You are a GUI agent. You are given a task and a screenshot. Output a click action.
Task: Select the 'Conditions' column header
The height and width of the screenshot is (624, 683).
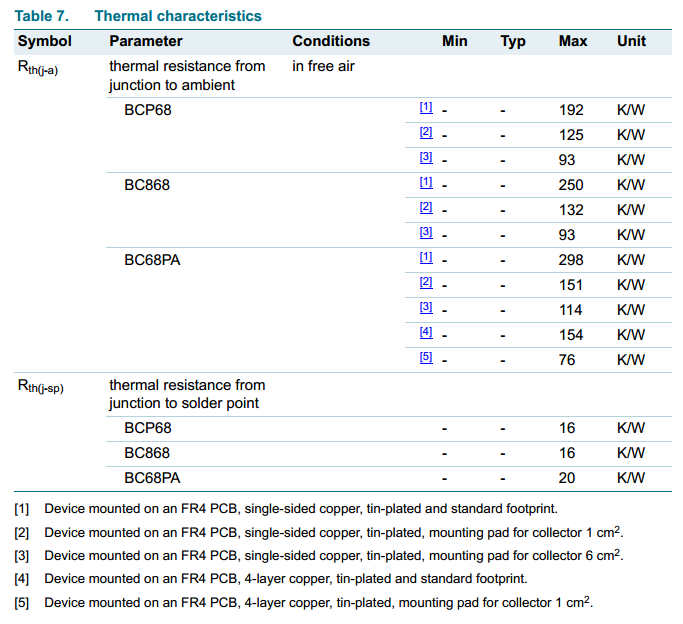click(331, 41)
